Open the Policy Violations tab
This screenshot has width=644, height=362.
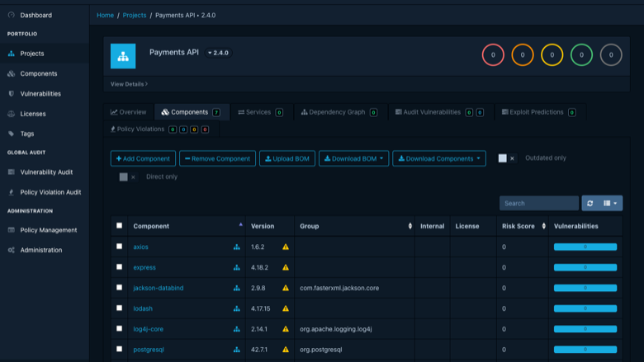pos(160,129)
